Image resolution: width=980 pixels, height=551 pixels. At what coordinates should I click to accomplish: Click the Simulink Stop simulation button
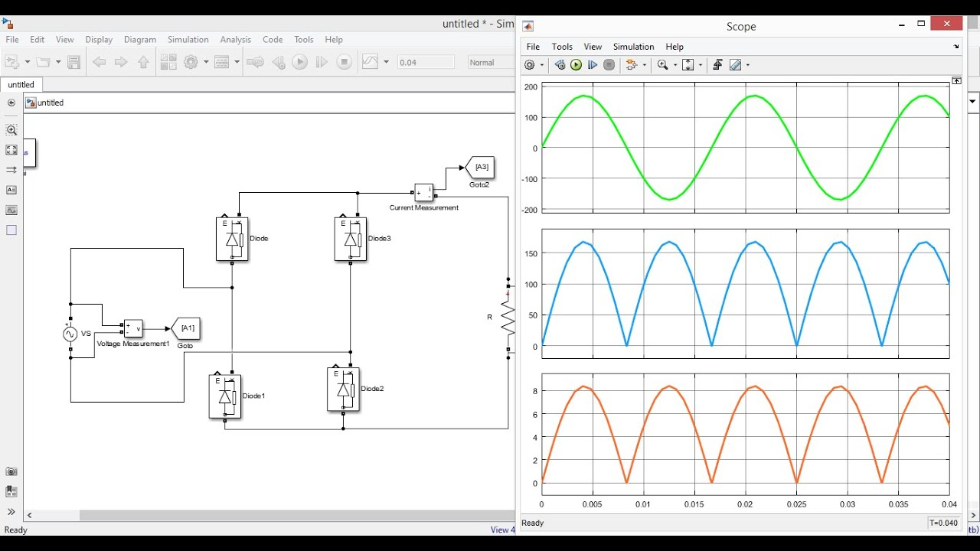coord(345,62)
